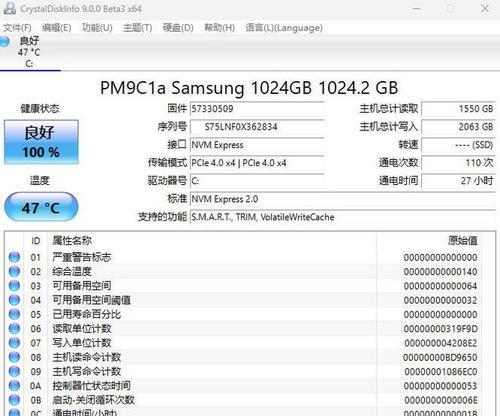Click the blue status dot for attribute 0B

14,400
